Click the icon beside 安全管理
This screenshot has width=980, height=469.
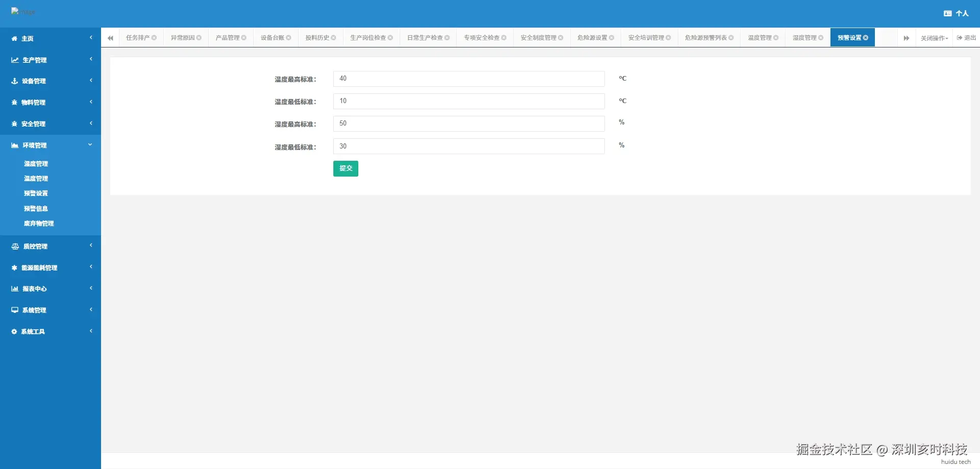(14, 124)
